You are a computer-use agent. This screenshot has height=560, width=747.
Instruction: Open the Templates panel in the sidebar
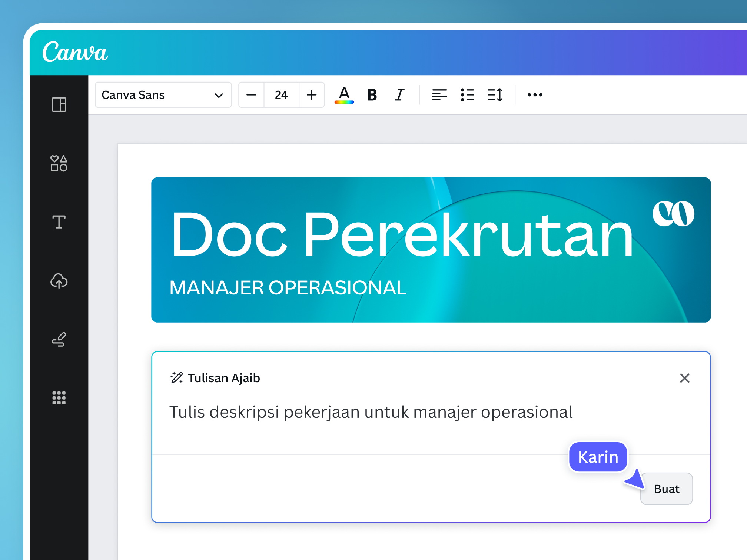tap(59, 105)
